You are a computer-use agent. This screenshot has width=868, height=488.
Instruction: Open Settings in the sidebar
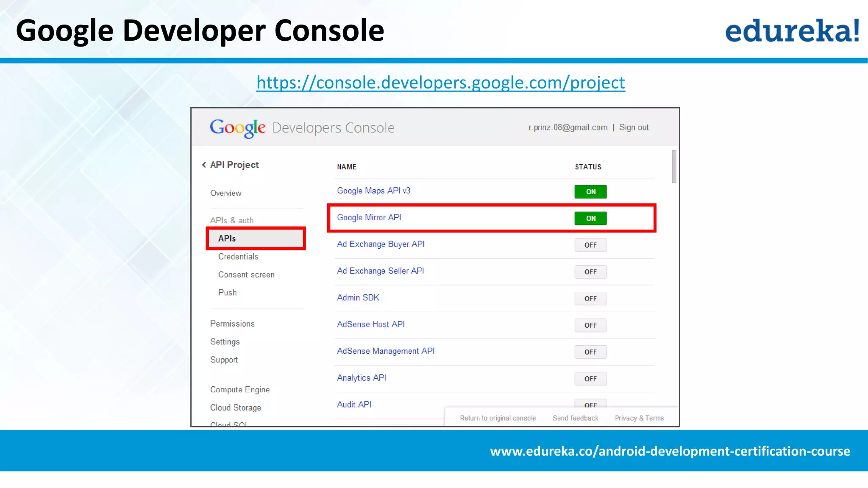pos(225,342)
